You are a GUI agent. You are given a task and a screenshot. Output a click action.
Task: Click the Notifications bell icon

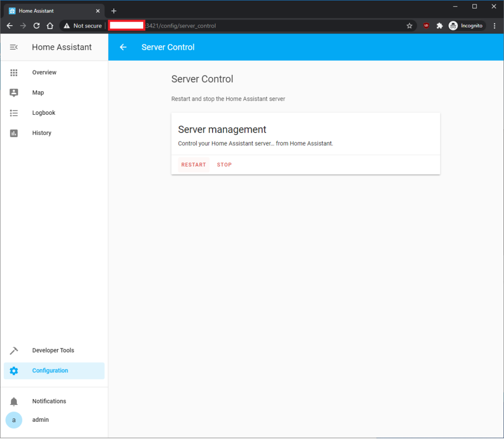pos(13,402)
